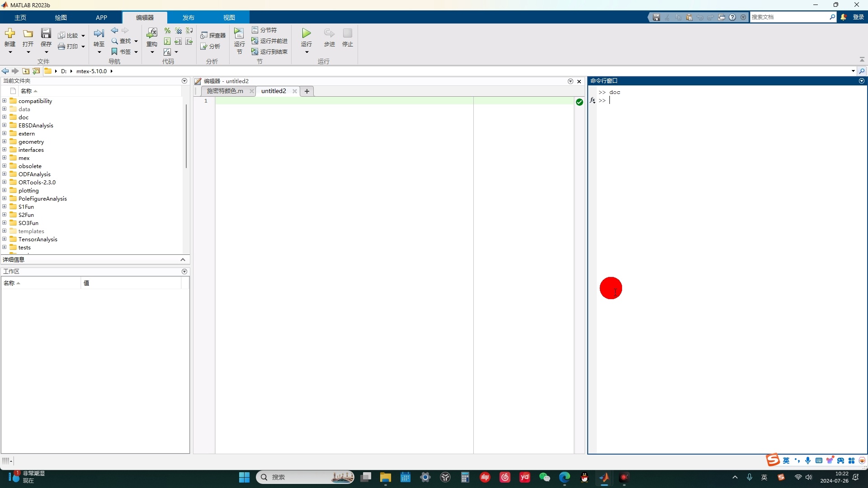The height and width of the screenshot is (488, 868).
Task: Click the Save (保存) floppy disk icon
Action: point(46,33)
